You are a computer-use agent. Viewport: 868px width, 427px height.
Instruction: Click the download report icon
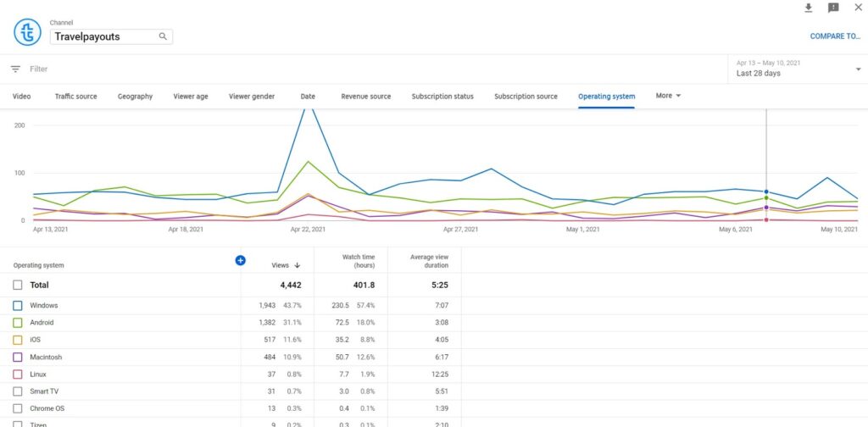(x=808, y=8)
